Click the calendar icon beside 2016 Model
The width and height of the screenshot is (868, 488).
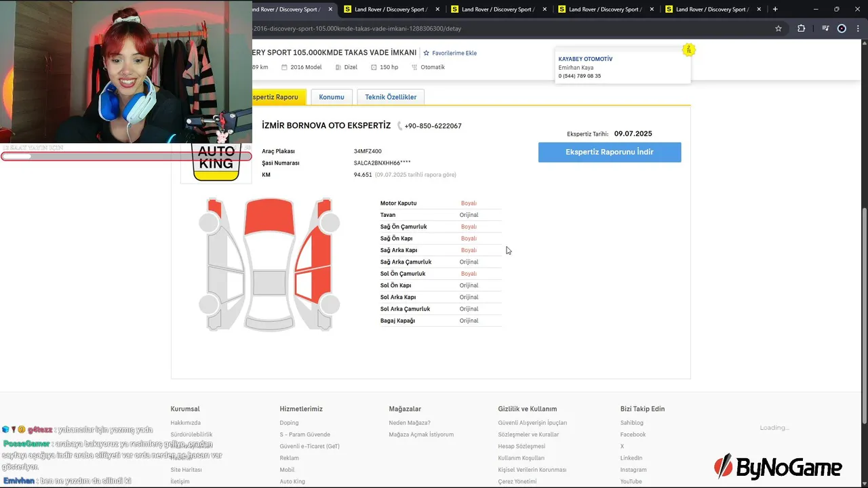284,67
